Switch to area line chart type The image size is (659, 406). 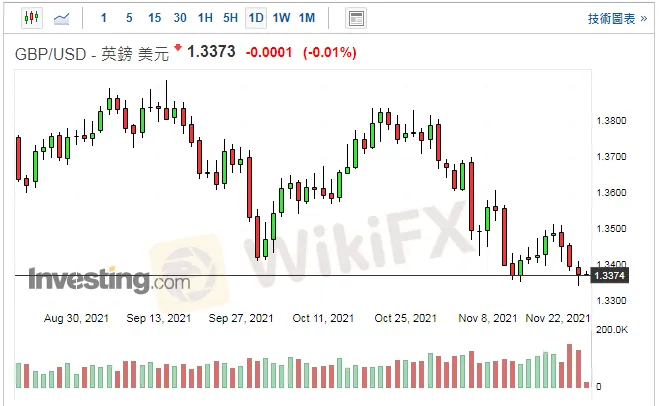[x=62, y=18]
